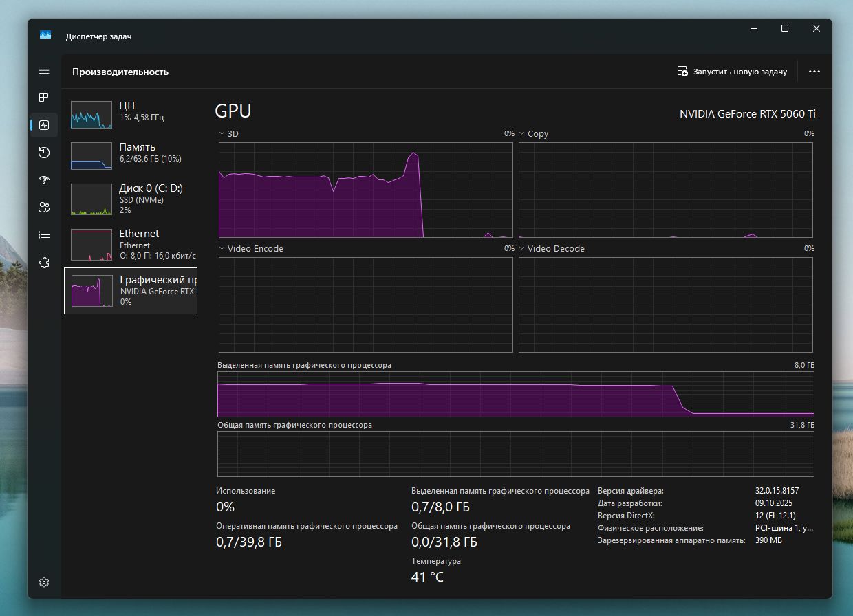Go to the Startup apps sidebar icon
The height and width of the screenshot is (616, 853).
click(x=44, y=180)
